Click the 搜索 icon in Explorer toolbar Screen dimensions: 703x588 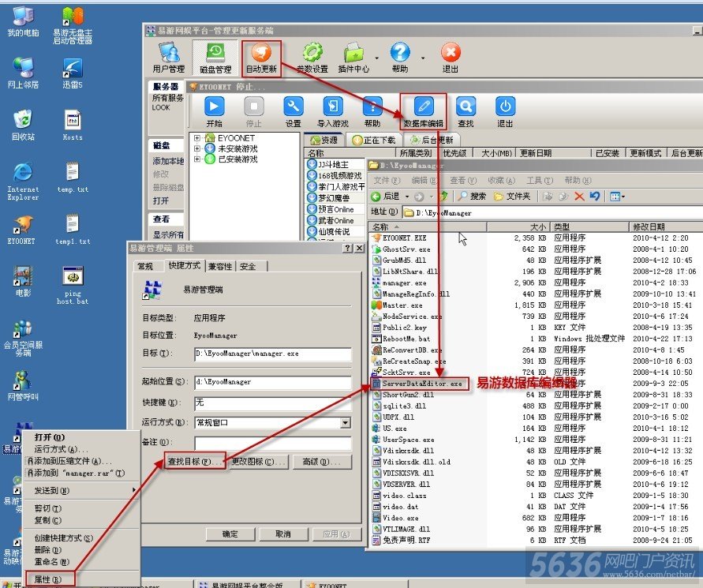pyautogui.click(x=472, y=197)
